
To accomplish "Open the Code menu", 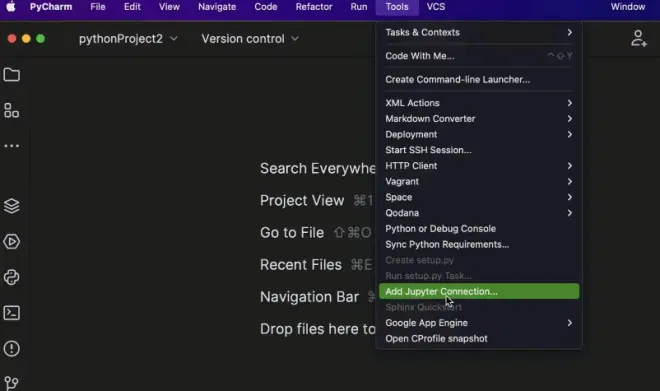I will [x=266, y=7].
